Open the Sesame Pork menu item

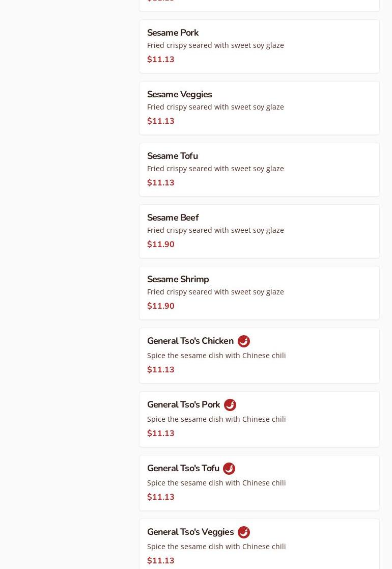173,33
